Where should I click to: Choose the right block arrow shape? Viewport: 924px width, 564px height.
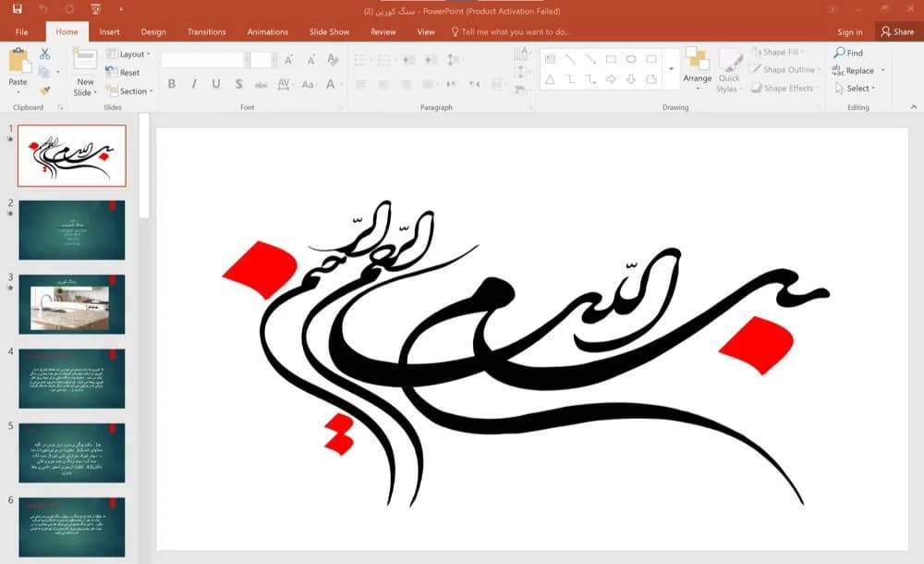[611, 80]
